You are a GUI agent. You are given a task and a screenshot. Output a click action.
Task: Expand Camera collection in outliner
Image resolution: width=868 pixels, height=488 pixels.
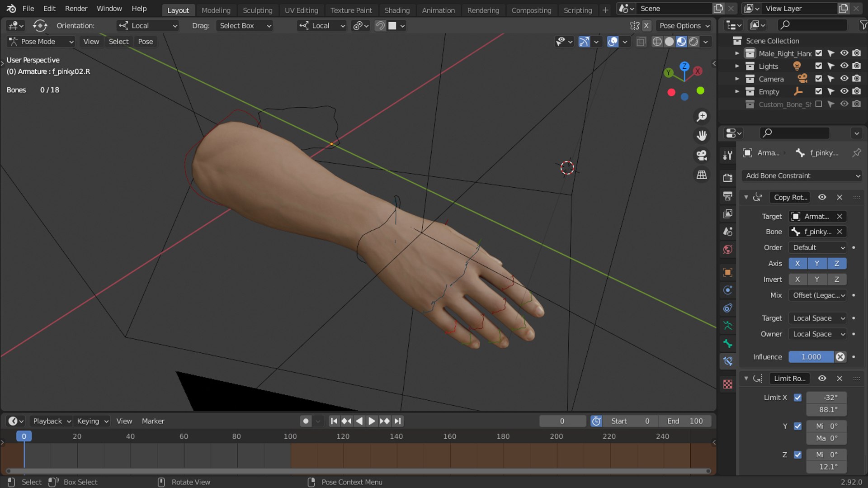(x=737, y=79)
